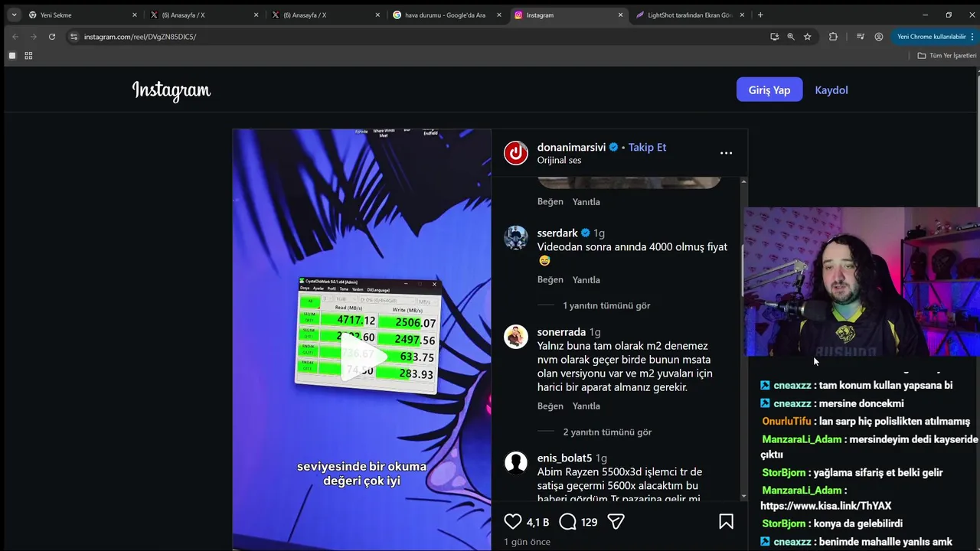Bookmark this page with star icon

click(x=807, y=37)
